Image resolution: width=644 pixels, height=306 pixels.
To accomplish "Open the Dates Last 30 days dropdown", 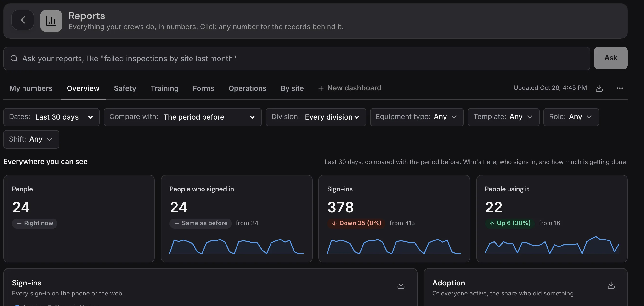I will [51, 117].
